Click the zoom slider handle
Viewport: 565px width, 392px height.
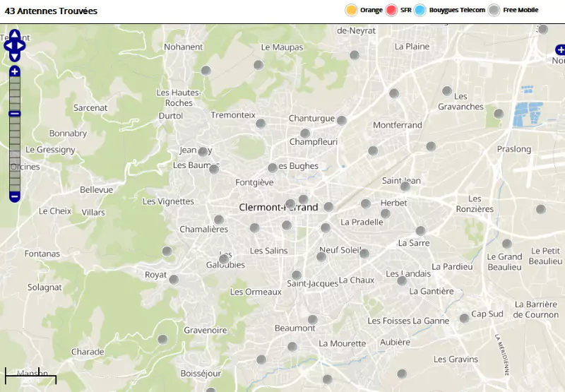pos(15,114)
